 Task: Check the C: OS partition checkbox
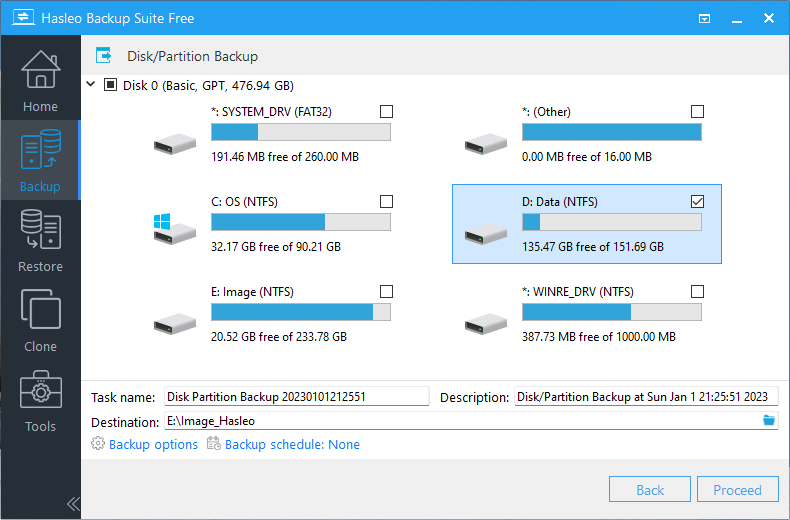point(387,202)
